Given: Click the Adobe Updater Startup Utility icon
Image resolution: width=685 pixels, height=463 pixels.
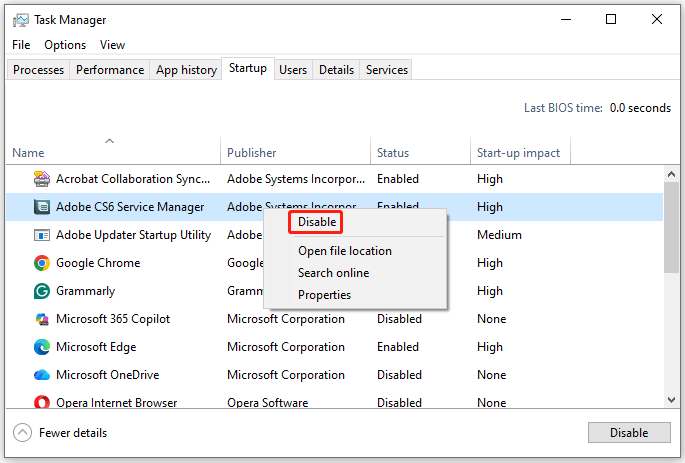Looking at the screenshot, I should click(42, 235).
